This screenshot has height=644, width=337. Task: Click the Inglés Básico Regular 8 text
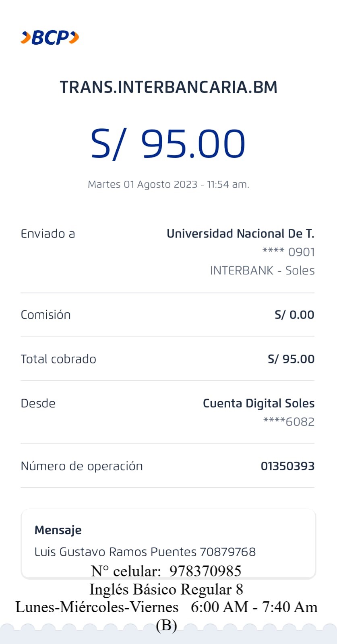(166, 589)
